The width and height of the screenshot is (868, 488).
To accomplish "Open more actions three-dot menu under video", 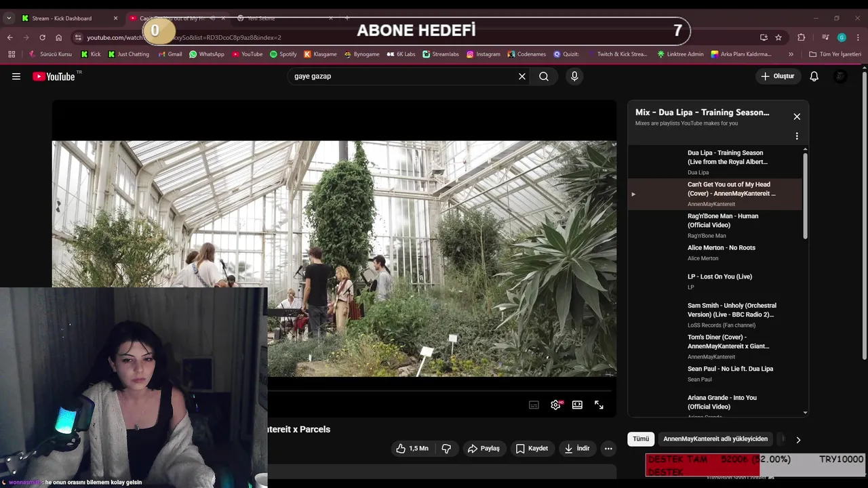I will 608,449.
